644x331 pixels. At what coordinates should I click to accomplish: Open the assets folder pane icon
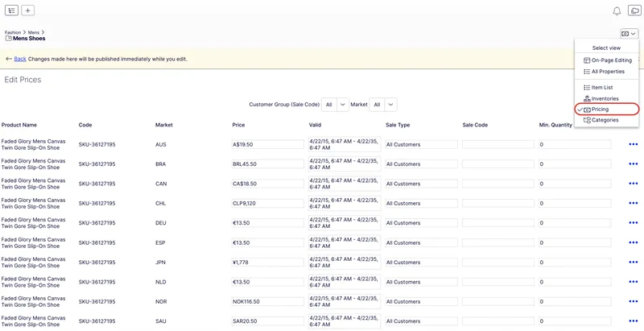[634, 10]
